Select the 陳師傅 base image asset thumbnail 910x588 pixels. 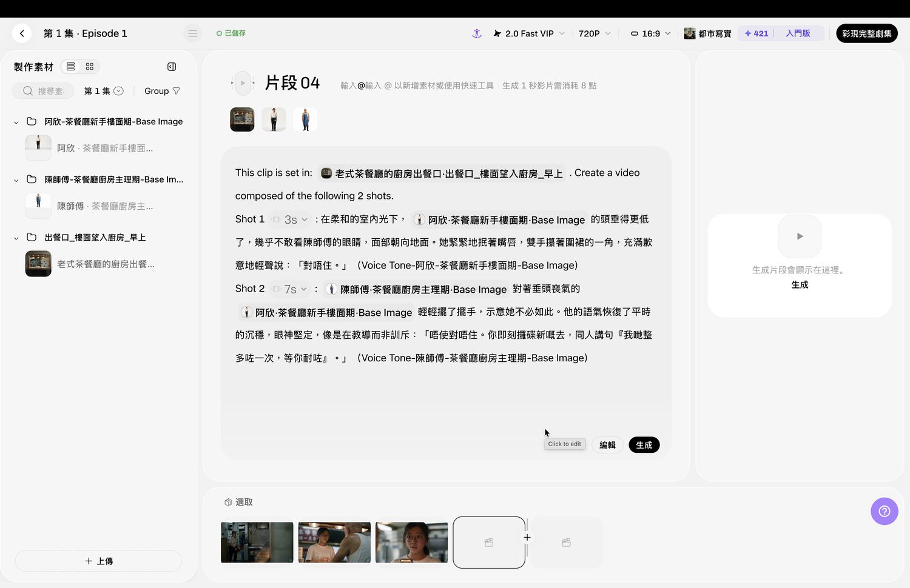(x=38, y=206)
